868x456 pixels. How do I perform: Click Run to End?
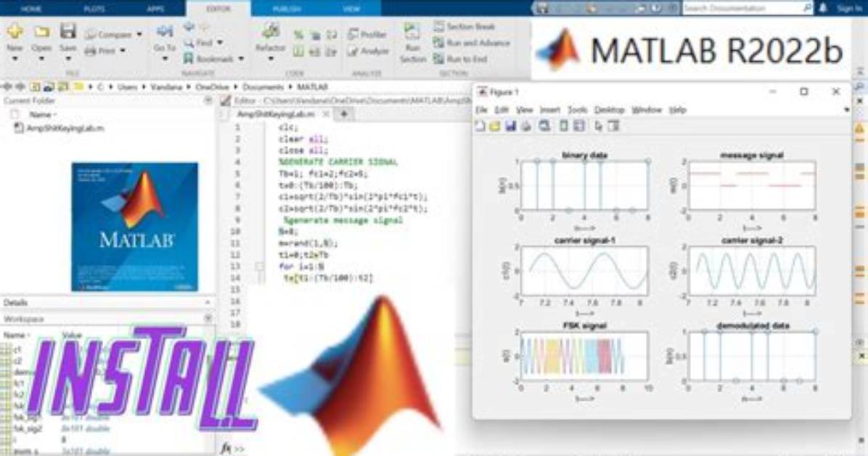click(460, 59)
